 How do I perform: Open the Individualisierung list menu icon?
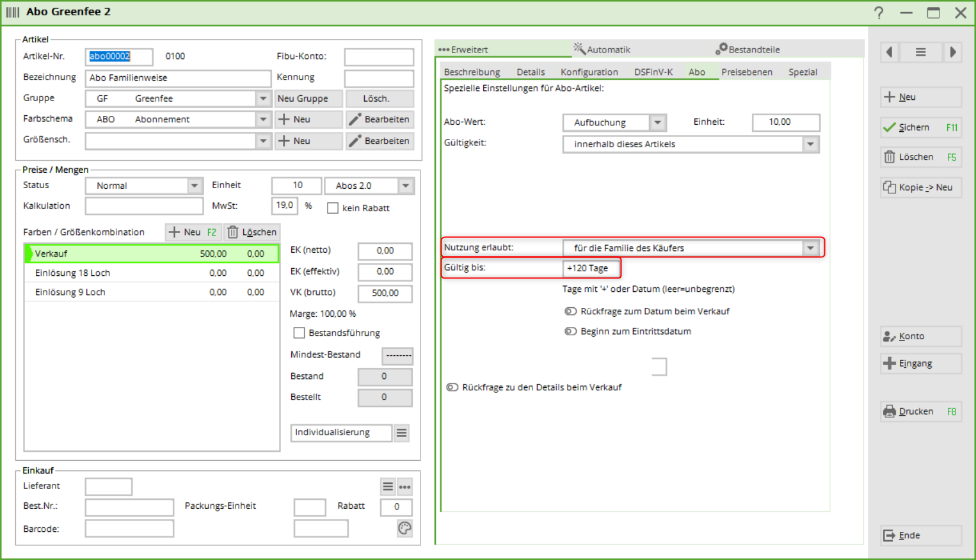pos(401,433)
